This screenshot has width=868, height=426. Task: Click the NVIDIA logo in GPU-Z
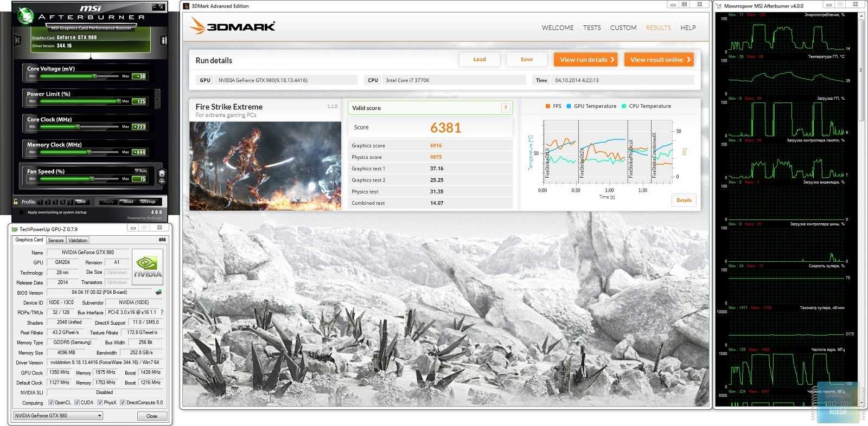(148, 267)
